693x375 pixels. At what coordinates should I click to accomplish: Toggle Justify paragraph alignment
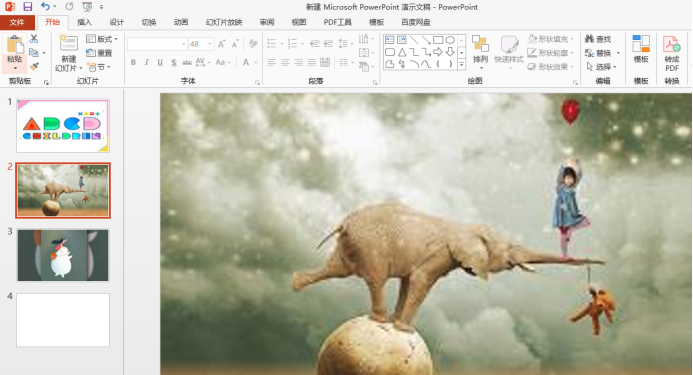pyautogui.click(x=312, y=63)
